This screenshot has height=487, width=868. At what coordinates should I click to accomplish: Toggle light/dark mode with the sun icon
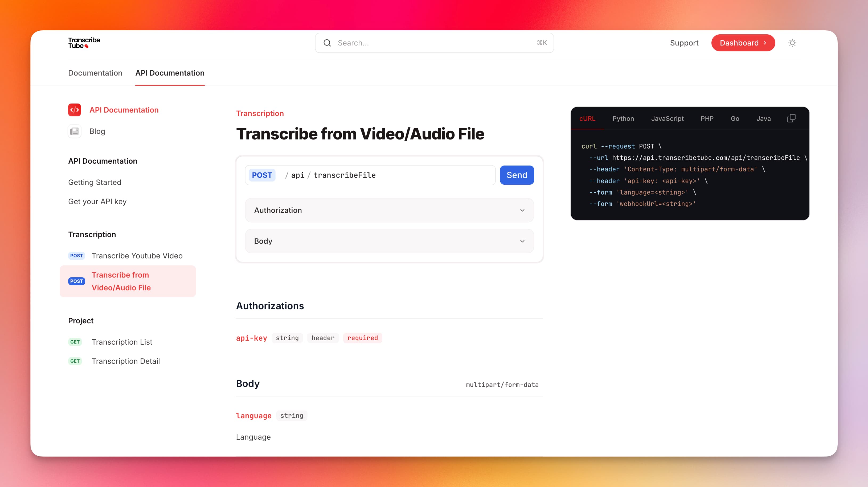(x=792, y=43)
